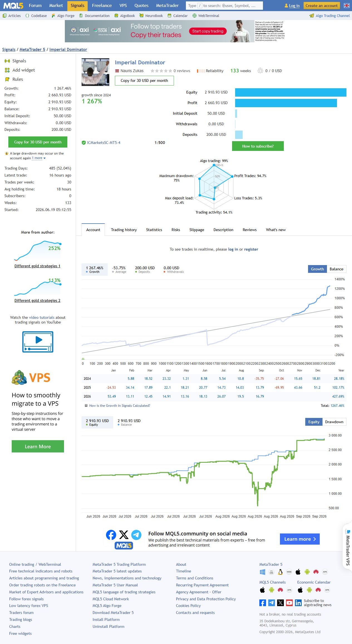Switch bottom chart to Drawdown view

[x=334, y=422]
